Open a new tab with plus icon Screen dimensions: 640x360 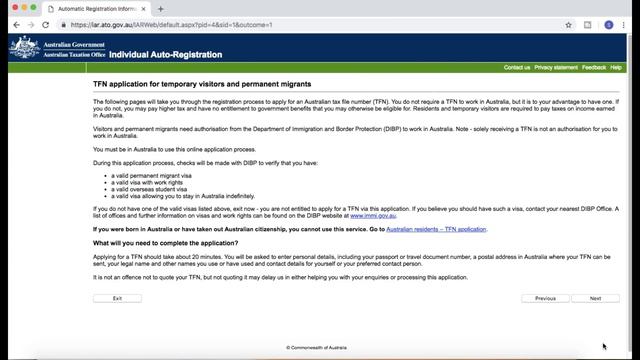coord(160,9)
